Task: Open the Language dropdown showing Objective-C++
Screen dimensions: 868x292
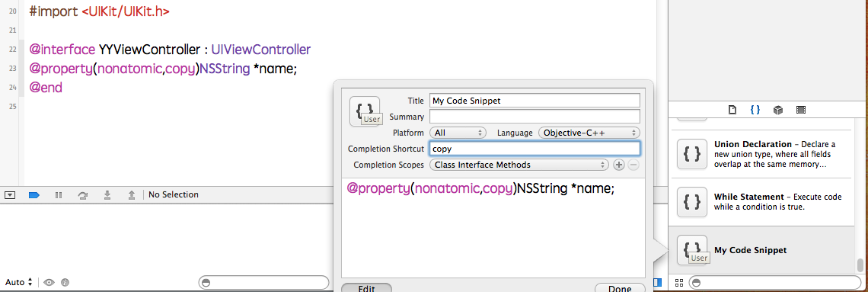Action: pyautogui.click(x=589, y=133)
